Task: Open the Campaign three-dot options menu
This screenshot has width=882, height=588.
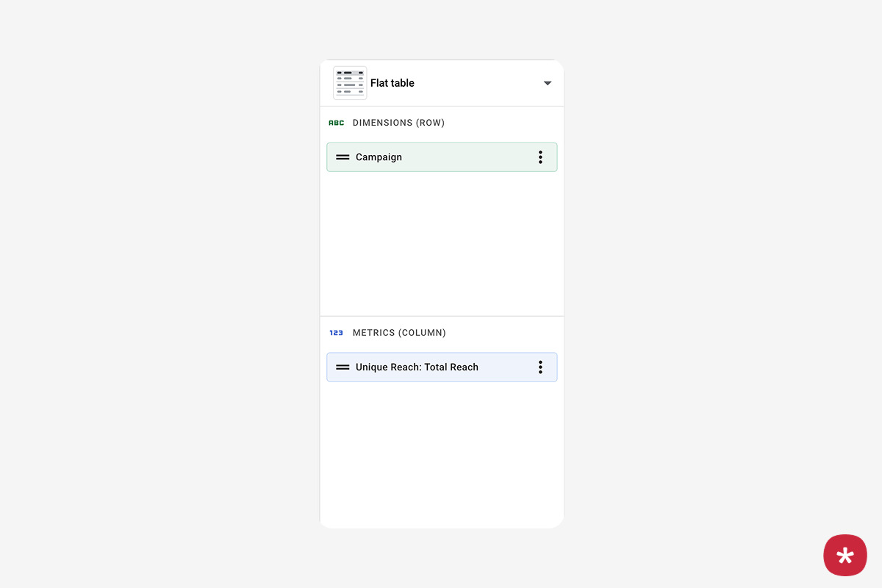Action: pyautogui.click(x=540, y=157)
